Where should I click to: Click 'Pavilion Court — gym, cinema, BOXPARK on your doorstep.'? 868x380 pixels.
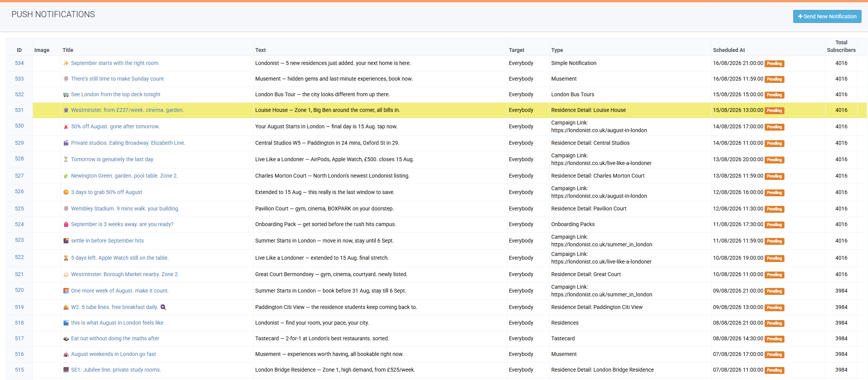point(325,209)
